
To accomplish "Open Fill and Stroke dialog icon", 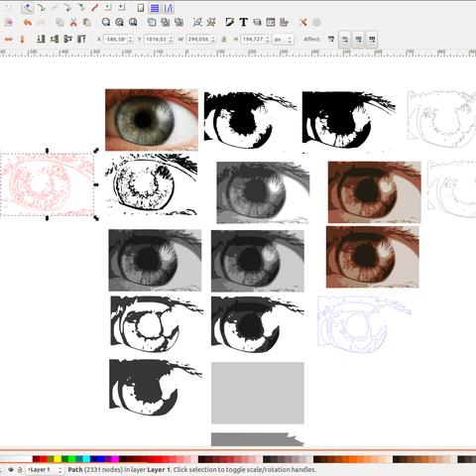I will (x=230, y=22).
